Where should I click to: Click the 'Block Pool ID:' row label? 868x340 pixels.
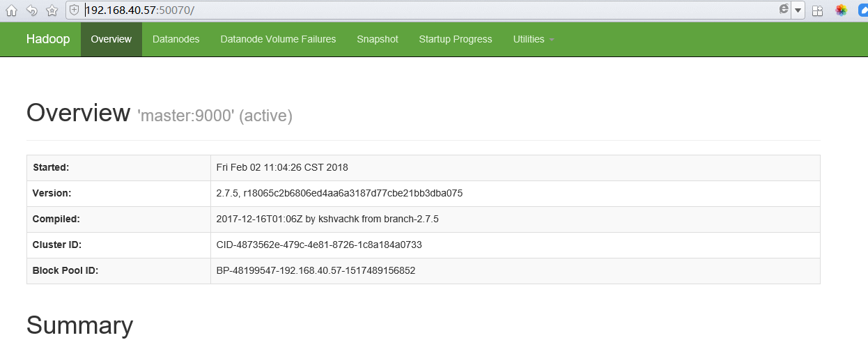click(x=65, y=270)
